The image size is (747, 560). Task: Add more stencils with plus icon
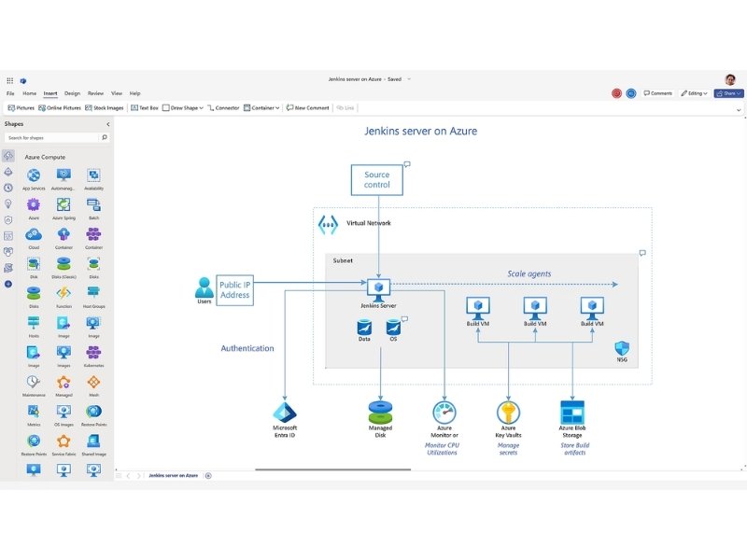(x=8, y=284)
